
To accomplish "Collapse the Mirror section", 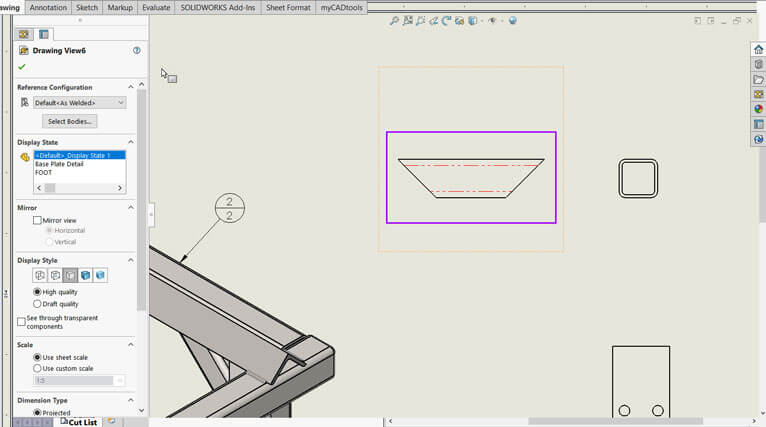I will (130, 207).
